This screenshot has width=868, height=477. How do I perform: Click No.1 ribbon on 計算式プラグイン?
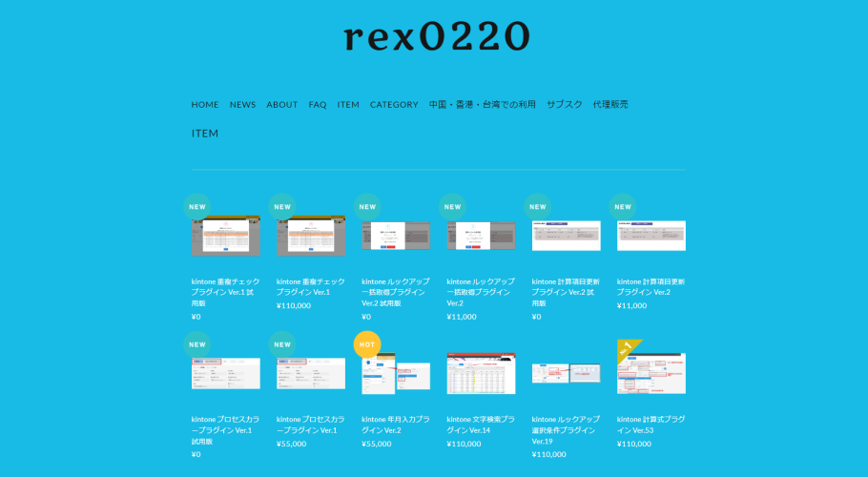628,350
